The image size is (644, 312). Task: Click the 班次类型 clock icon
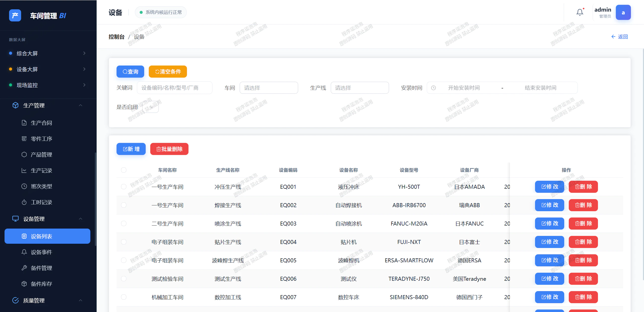click(x=24, y=186)
